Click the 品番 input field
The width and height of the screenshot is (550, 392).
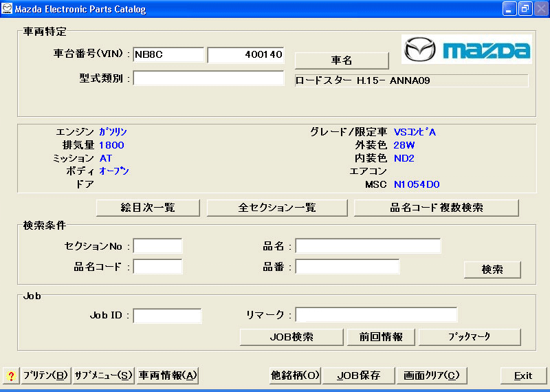pos(347,267)
